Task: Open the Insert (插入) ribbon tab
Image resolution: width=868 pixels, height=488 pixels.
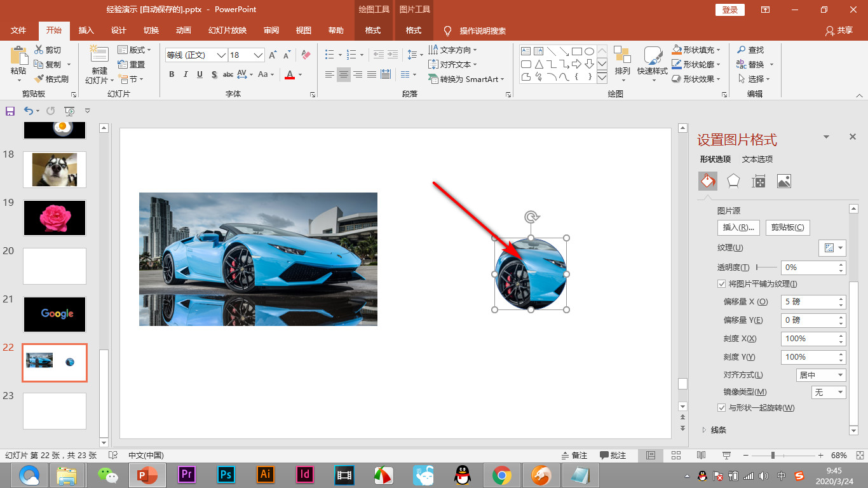Action: pos(86,30)
